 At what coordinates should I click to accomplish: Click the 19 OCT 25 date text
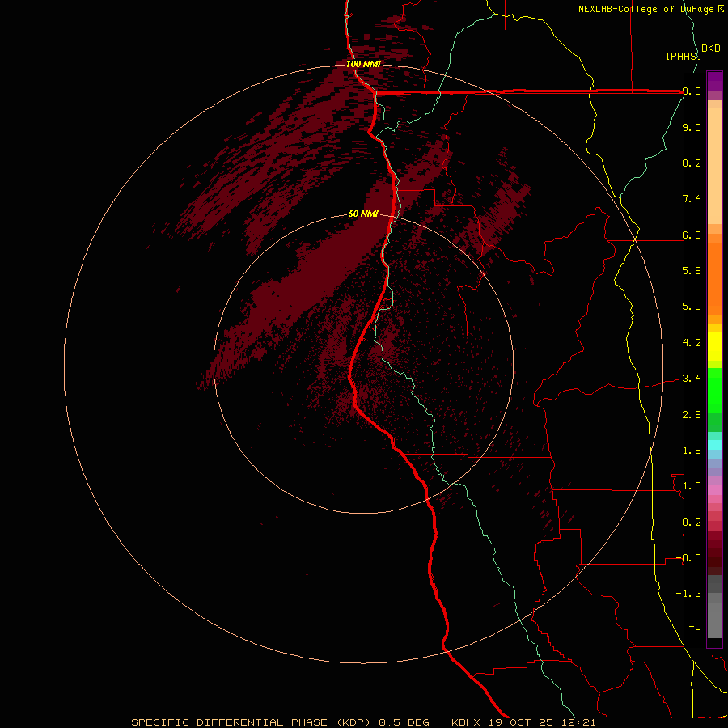coord(522,722)
